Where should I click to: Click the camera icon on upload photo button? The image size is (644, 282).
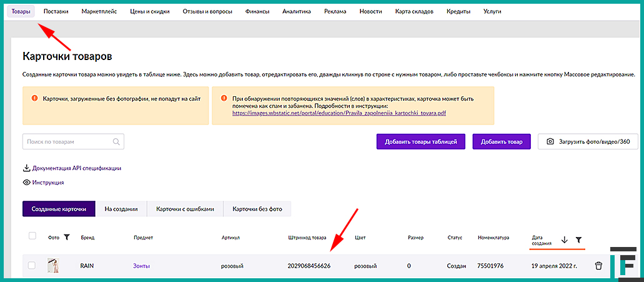click(550, 142)
